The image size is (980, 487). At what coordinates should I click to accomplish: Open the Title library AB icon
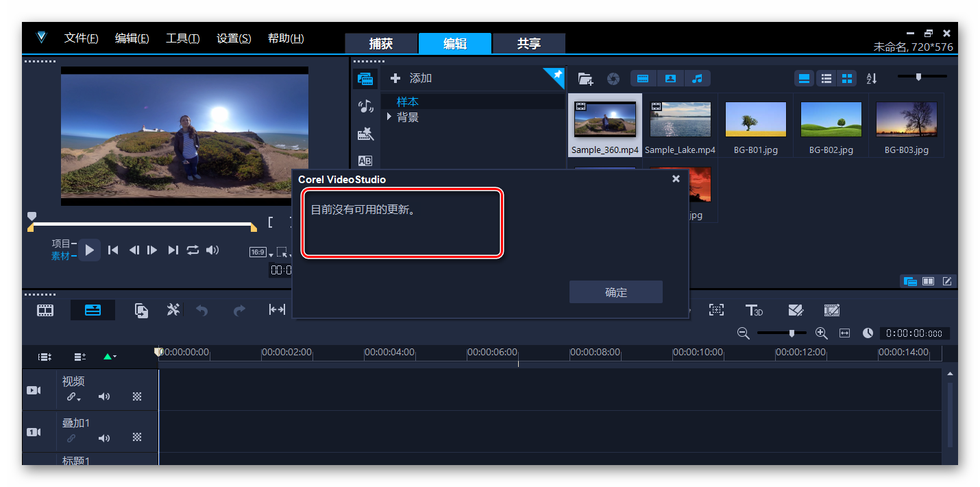click(x=365, y=161)
